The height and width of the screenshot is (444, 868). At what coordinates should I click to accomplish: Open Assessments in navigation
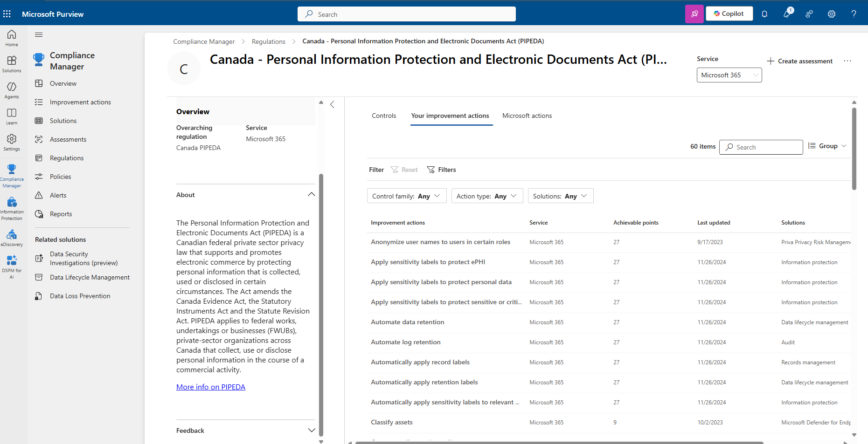(x=68, y=139)
